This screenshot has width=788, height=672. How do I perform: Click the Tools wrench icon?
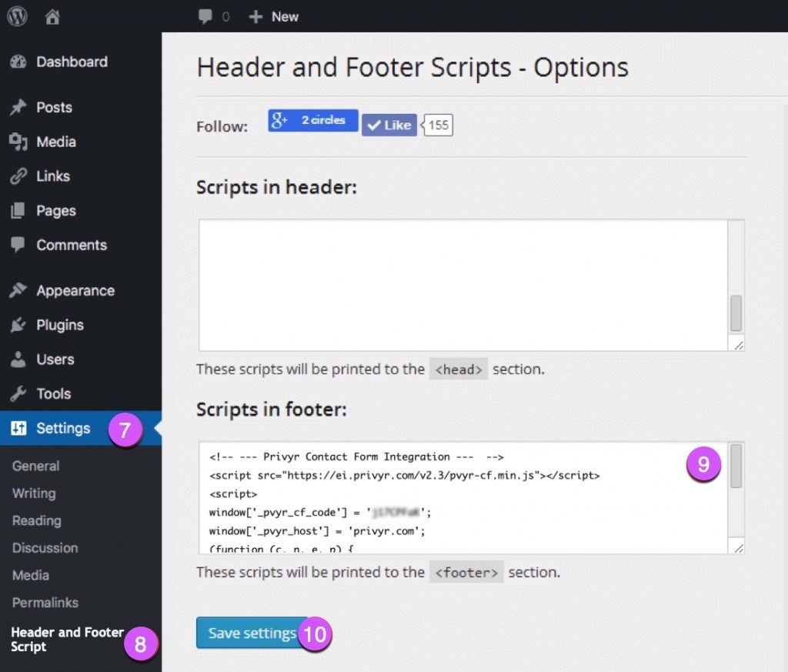pyautogui.click(x=18, y=393)
